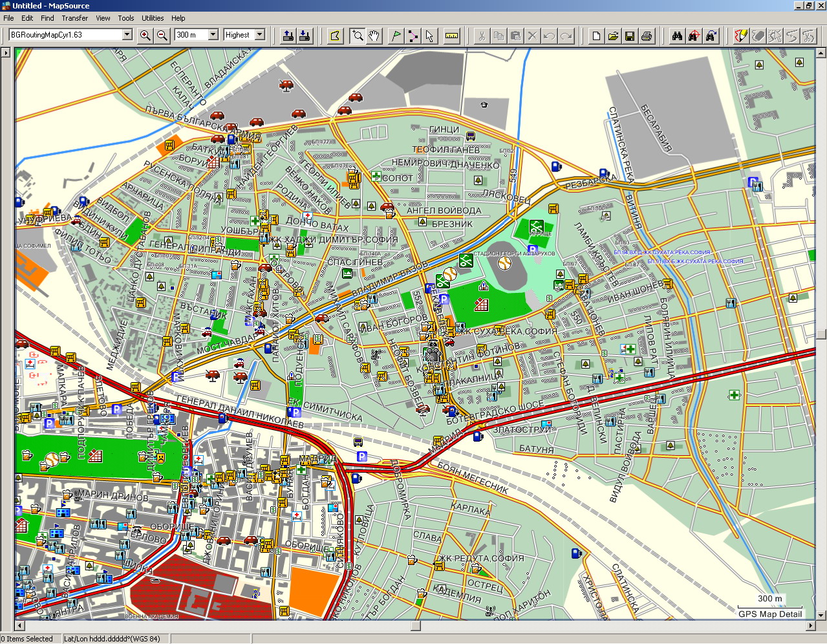Click the Zoom In magnifier button
Screen dimensions: 827x644
pyautogui.click(x=145, y=36)
